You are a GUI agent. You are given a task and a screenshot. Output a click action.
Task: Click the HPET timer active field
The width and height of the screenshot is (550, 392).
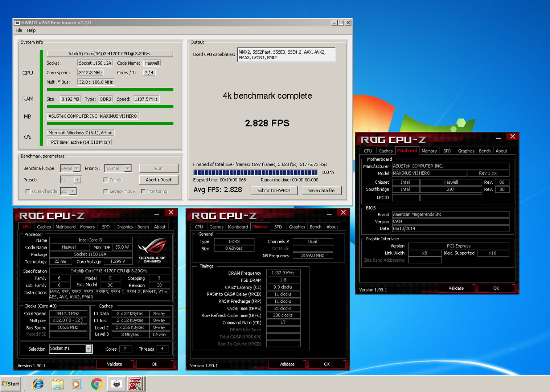pos(79,142)
